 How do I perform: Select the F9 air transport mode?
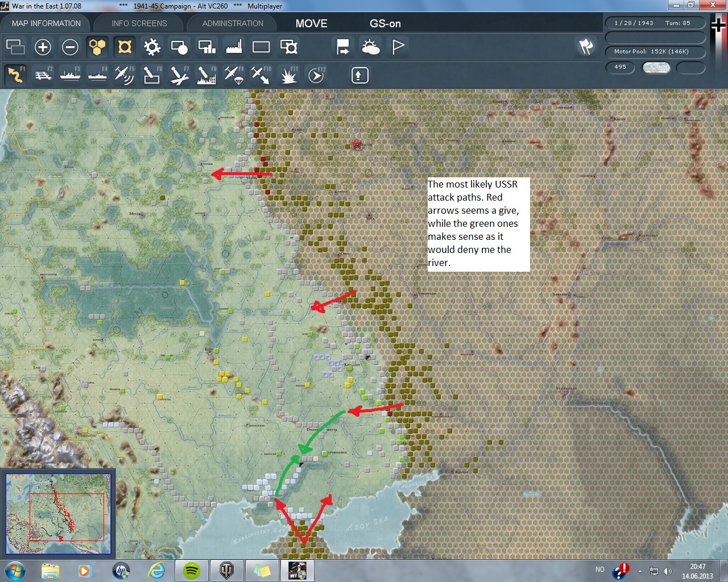coord(234,74)
